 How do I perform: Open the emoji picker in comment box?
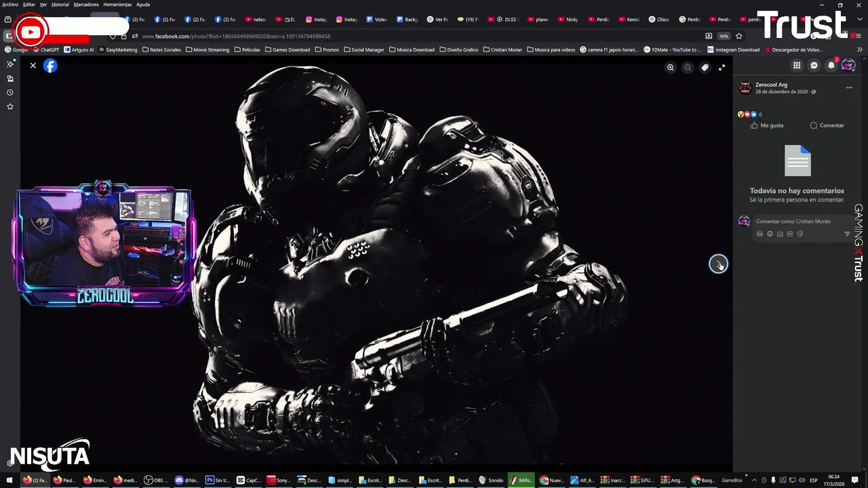[770, 234]
